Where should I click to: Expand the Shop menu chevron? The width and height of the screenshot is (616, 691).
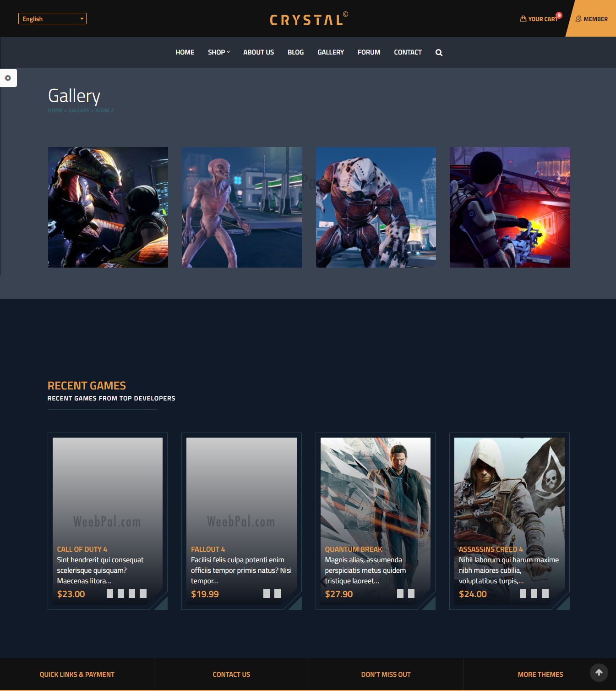(x=229, y=52)
